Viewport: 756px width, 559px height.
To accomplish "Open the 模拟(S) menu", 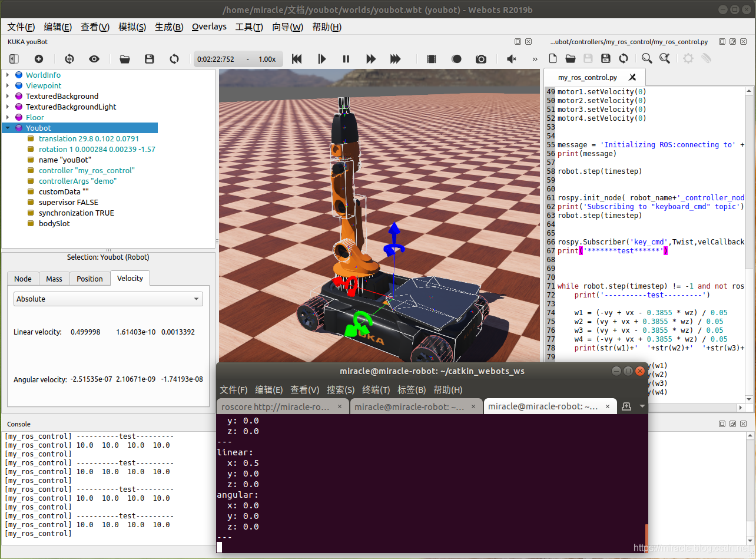I will [x=132, y=27].
